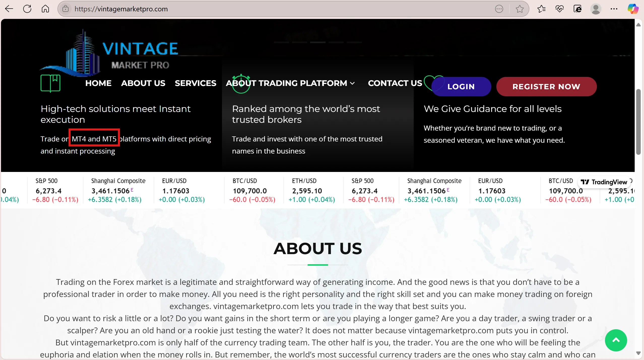Click the Ranked among the world's most trusted brokers heading
644x360 pixels.
click(306, 114)
